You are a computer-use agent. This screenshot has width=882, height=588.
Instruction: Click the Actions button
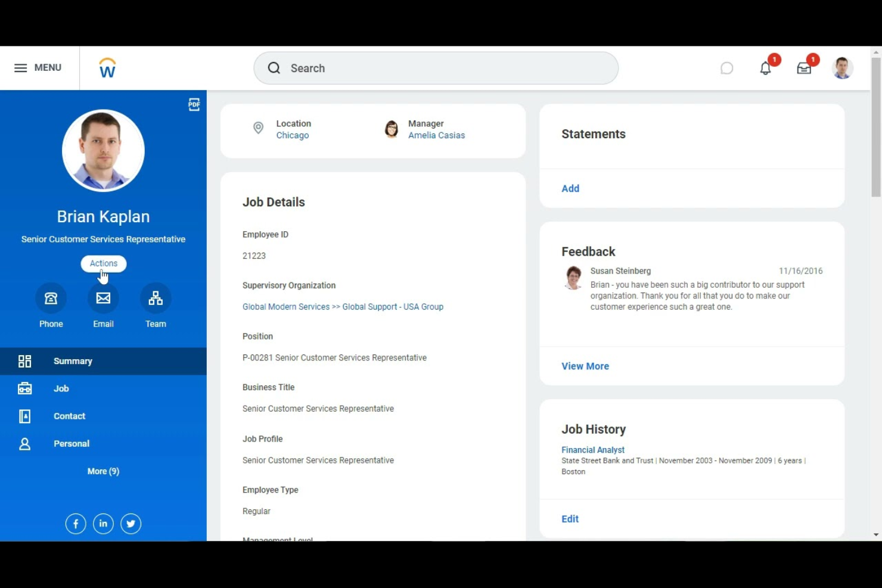tap(103, 263)
